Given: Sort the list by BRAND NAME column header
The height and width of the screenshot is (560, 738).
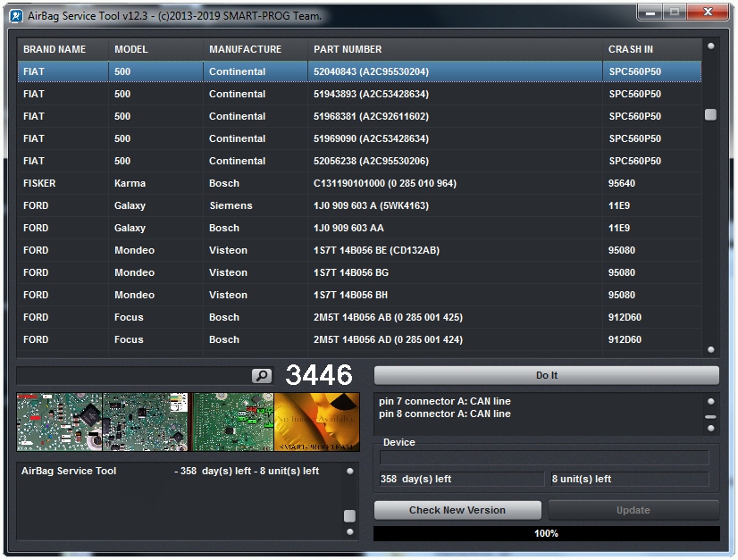Looking at the screenshot, I should (55, 49).
